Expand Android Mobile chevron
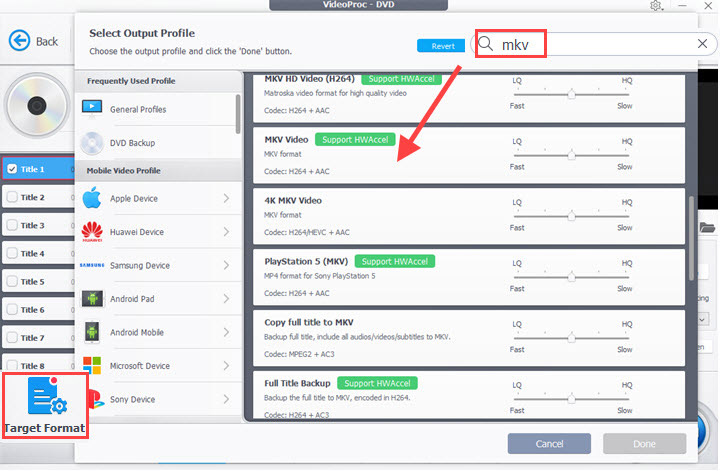The image size is (720, 471). click(x=226, y=332)
